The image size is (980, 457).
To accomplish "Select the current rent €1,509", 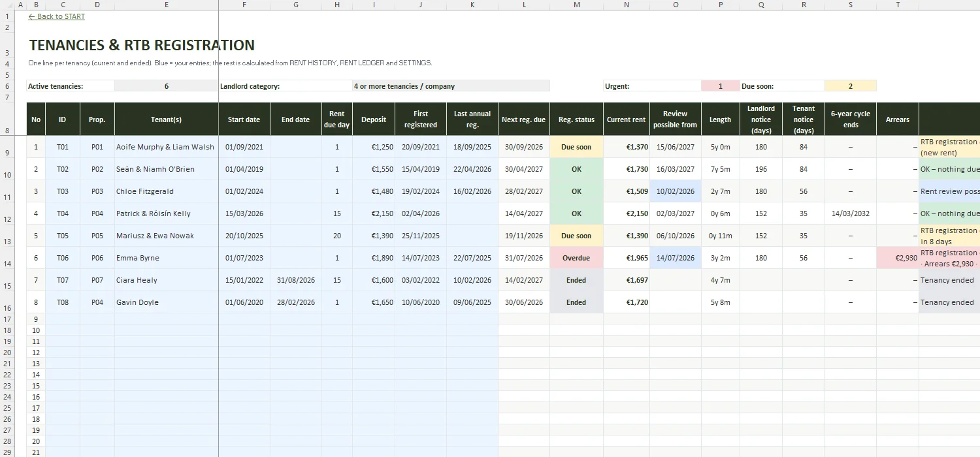I will point(626,191).
